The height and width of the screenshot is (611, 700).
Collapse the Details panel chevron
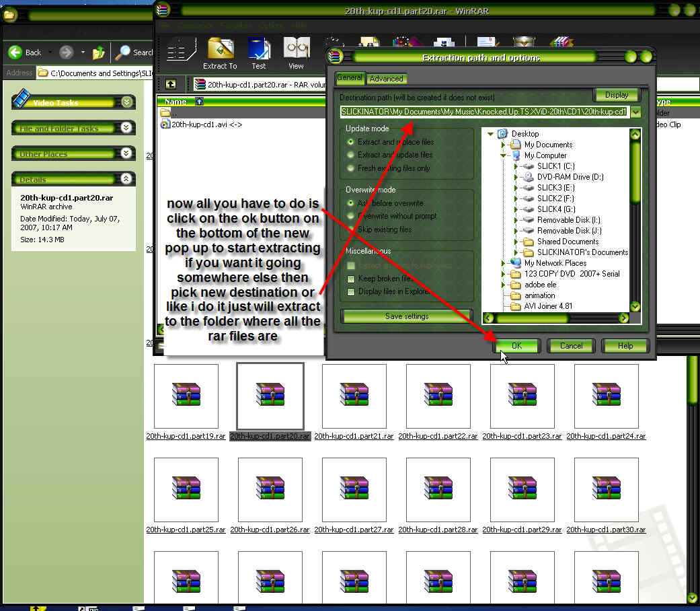(x=126, y=179)
